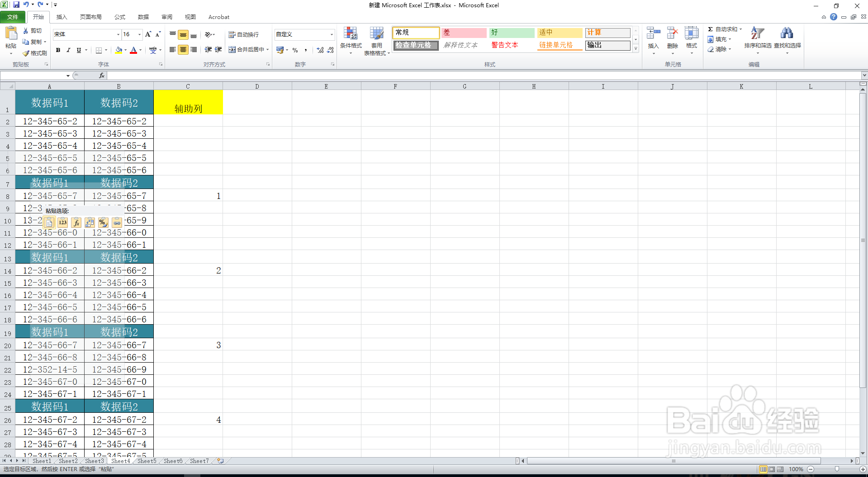Open Format as Table gallery
868x477 pixels.
[x=376, y=41]
